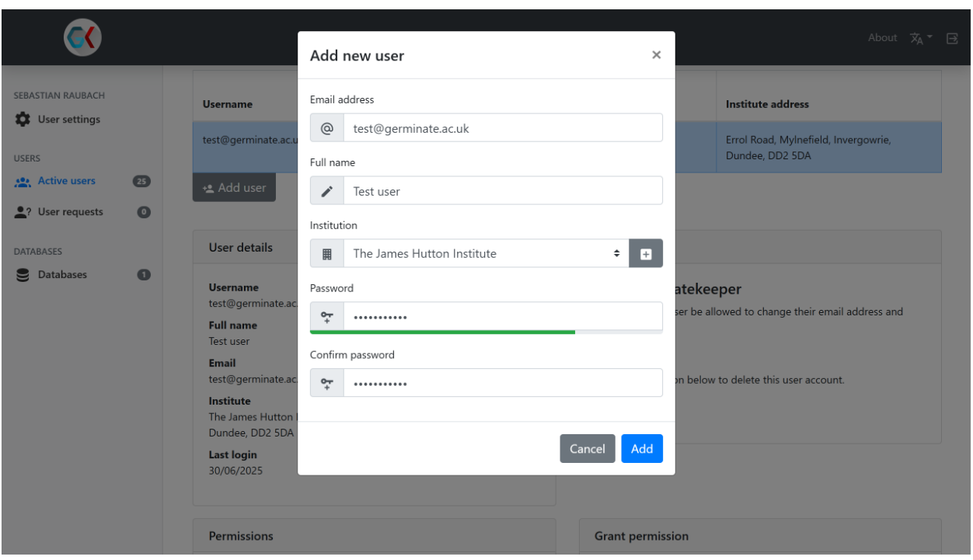This screenshot has height=560, width=973.
Task: Open the Institution dropdown
Action: [x=486, y=253]
